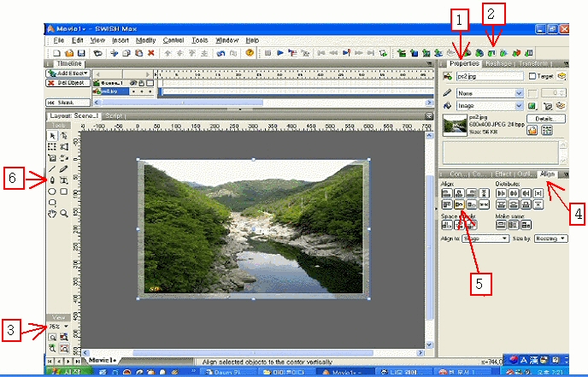Select the arrow Selection tool
The height and width of the screenshot is (377, 588).
pos(52,136)
